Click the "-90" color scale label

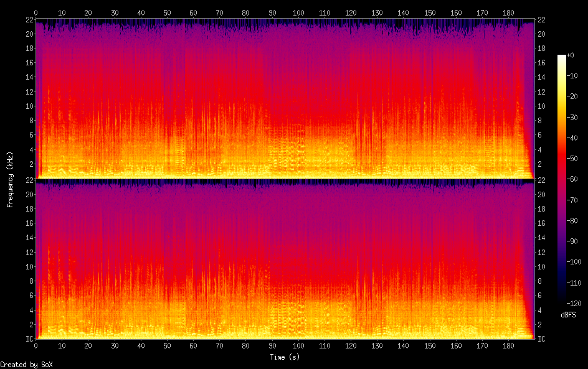[x=572, y=241]
